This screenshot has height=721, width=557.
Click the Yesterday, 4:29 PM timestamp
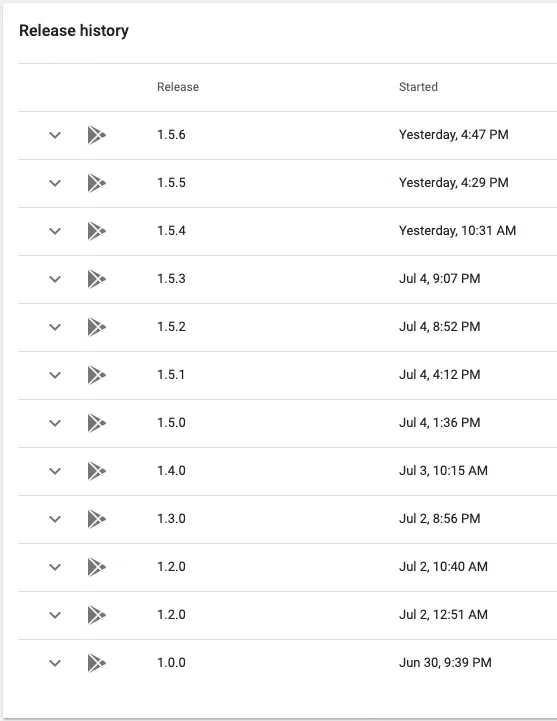454,183
